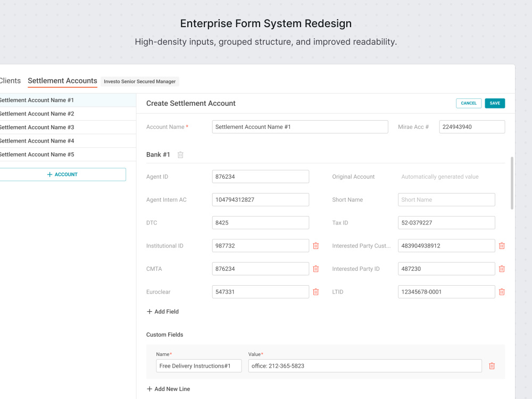The height and width of the screenshot is (399, 532).
Task: Click the Bank #1 heading
Action: (158, 155)
